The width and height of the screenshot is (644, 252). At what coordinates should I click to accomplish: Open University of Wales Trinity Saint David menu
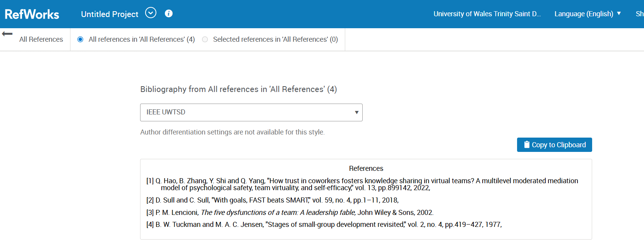pyautogui.click(x=487, y=14)
